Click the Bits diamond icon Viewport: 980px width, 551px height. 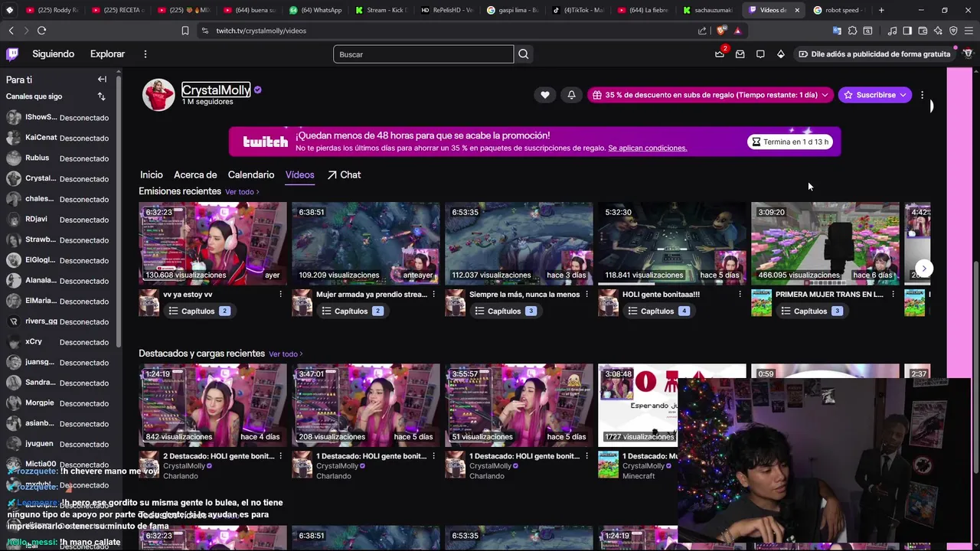[781, 54]
